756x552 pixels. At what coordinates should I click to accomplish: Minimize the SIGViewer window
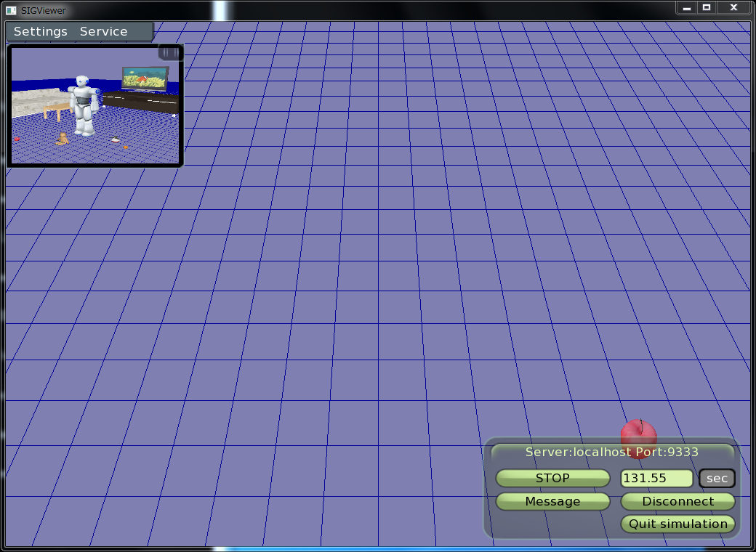click(686, 7)
